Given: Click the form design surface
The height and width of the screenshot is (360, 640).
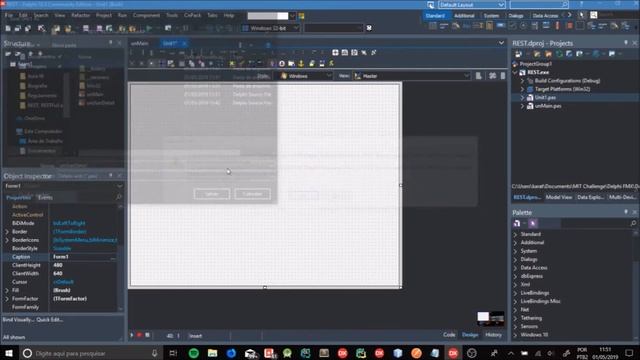Looking at the screenshot, I should click(x=265, y=186).
